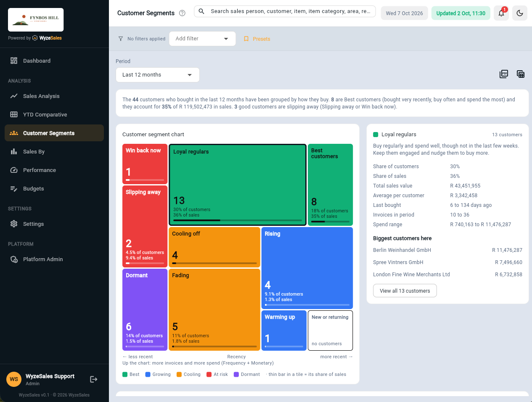Viewport: 532px width, 402px height.
Task: Click R 740,163 to R 11,476,287 spend range
Action: (x=481, y=225)
